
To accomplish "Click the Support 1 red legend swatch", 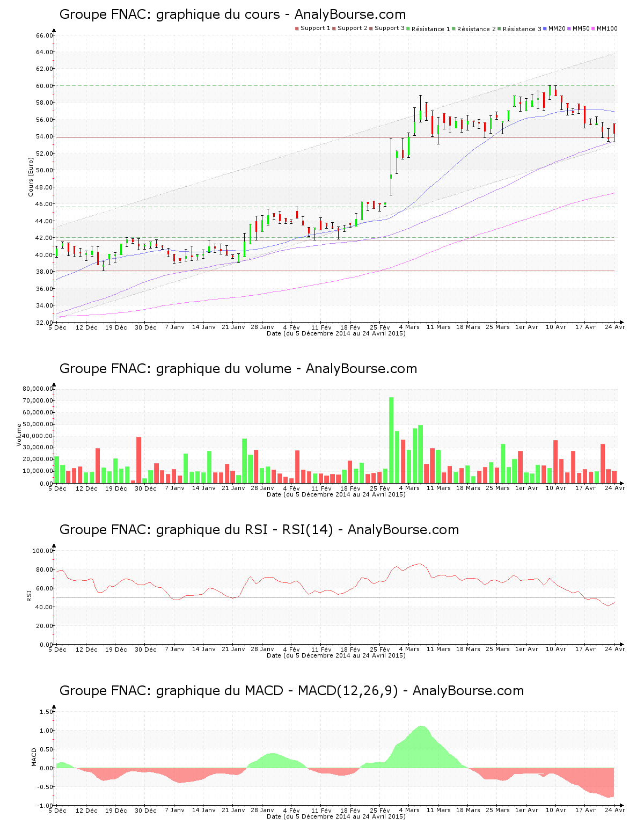I will [297, 28].
